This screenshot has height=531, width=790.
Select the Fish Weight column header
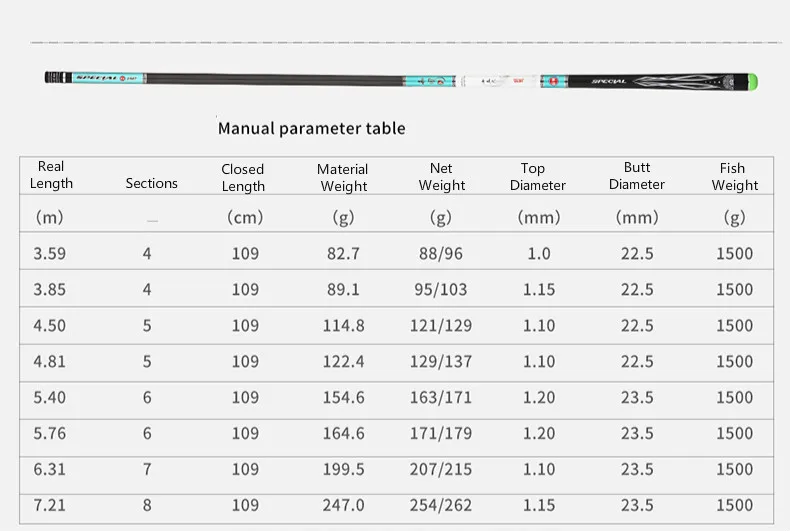point(735,177)
